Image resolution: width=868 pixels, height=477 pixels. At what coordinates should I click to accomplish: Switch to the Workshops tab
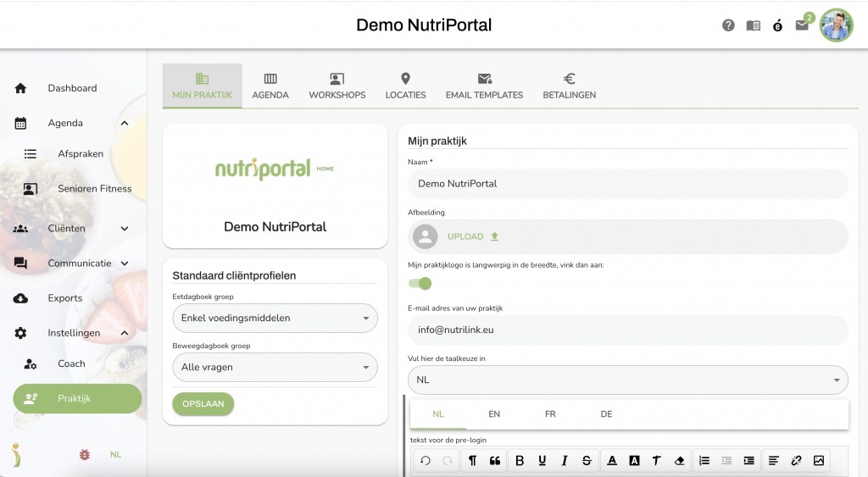337,86
